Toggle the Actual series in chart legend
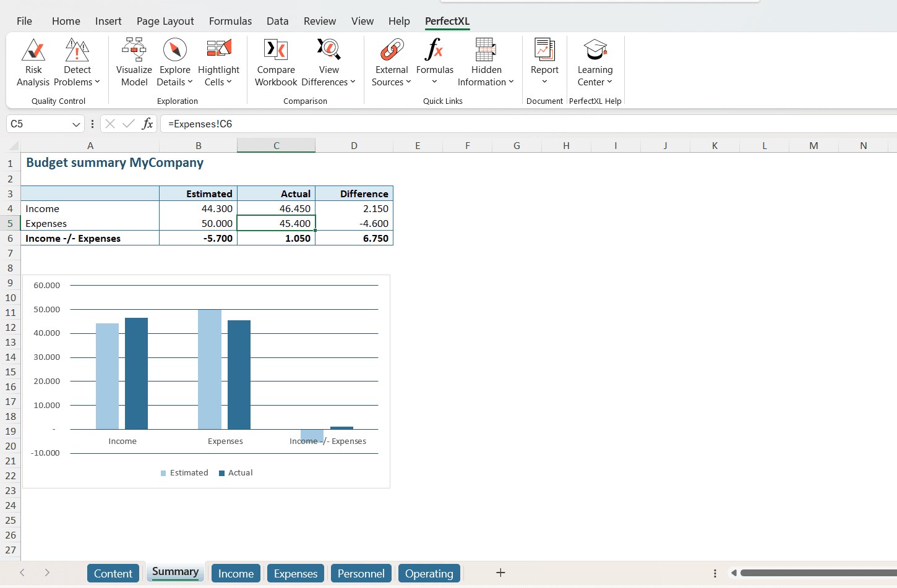This screenshot has height=588, width=897. pos(236,472)
